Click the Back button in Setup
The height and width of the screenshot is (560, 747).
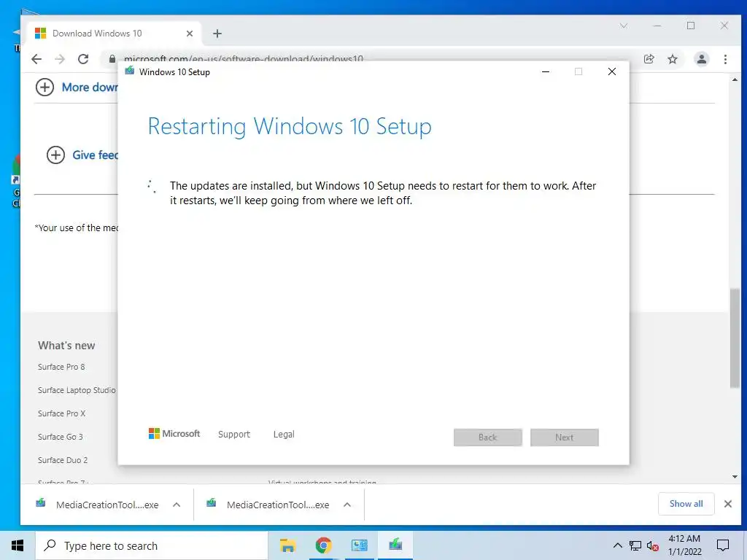pyautogui.click(x=488, y=437)
